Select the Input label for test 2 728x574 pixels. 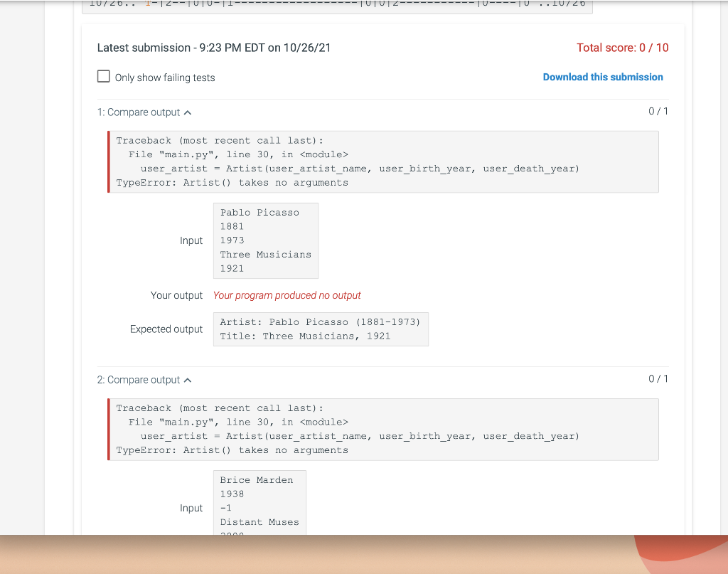191,508
